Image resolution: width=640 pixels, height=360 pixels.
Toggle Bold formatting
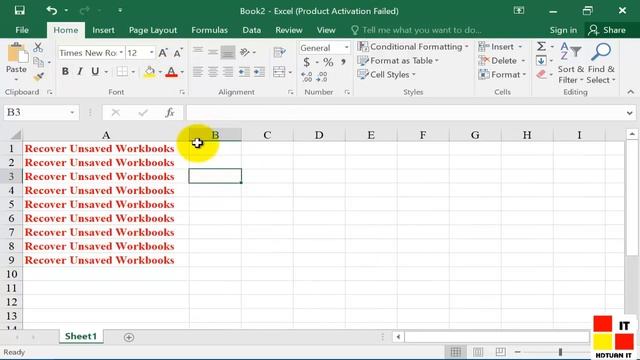click(x=65, y=72)
